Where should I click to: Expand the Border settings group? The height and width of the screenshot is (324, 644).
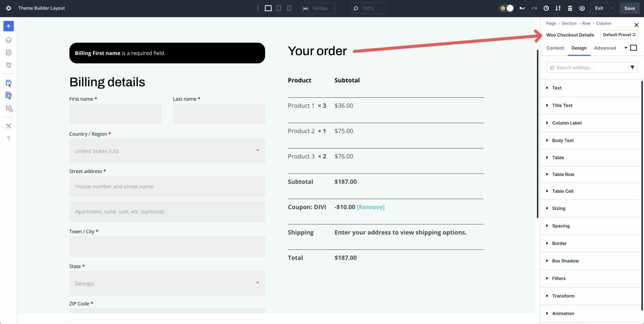coord(559,243)
